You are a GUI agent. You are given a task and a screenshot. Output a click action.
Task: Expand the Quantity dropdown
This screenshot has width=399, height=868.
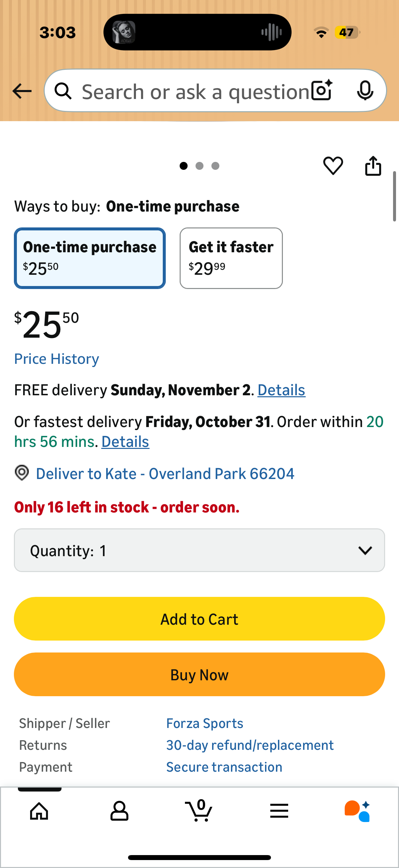point(199,550)
